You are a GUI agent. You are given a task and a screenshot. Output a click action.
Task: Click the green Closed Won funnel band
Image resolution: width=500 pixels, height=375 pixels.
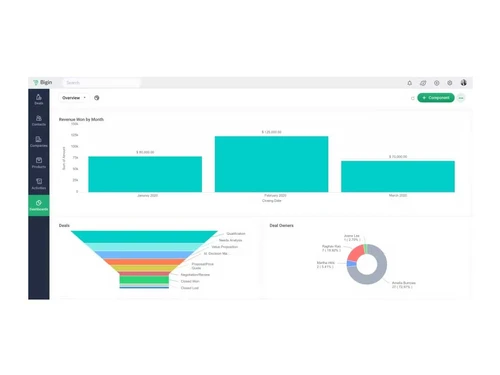pyautogui.click(x=144, y=279)
